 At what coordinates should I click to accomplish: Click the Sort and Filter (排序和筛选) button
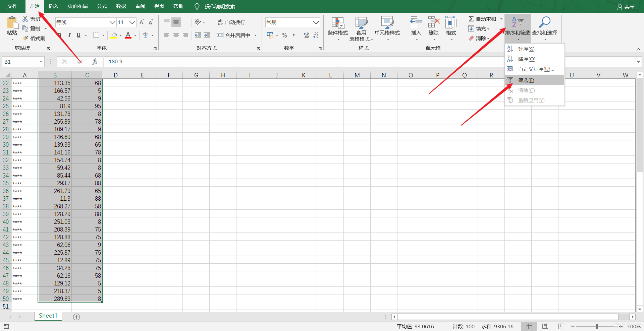click(x=518, y=28)
